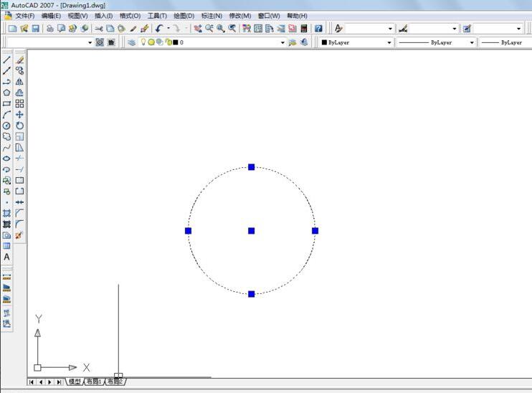
Task: Click the black layer color swatch
Action: 176,42
